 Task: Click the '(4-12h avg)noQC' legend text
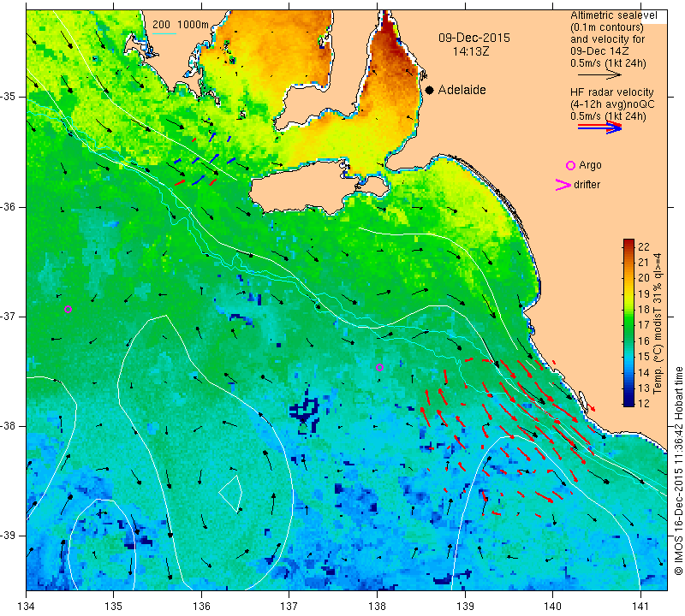[612, 104]
